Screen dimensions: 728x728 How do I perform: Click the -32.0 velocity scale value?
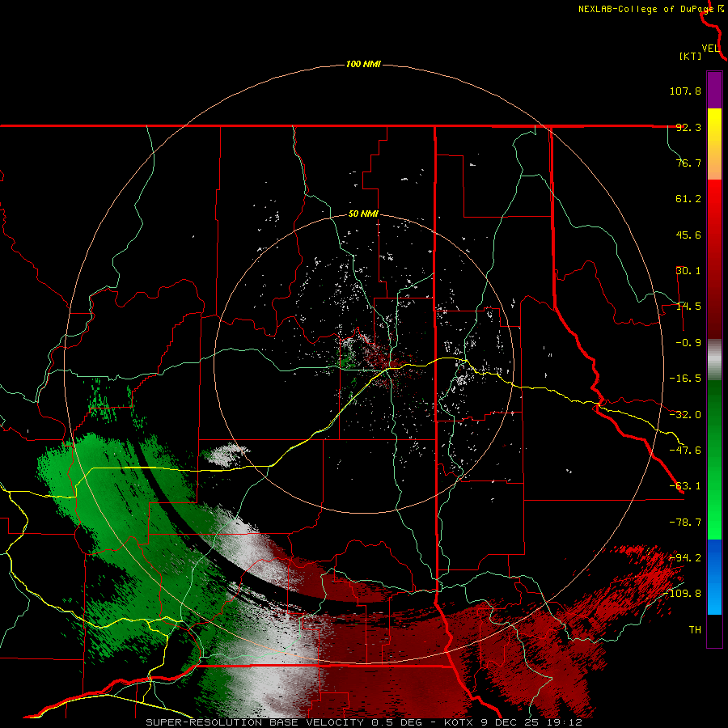point(685,415)
